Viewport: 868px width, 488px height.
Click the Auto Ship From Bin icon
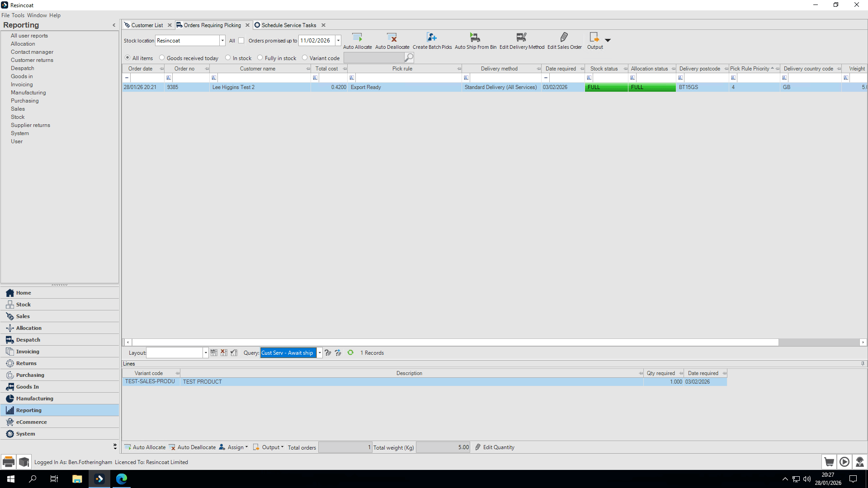[475, 37]
